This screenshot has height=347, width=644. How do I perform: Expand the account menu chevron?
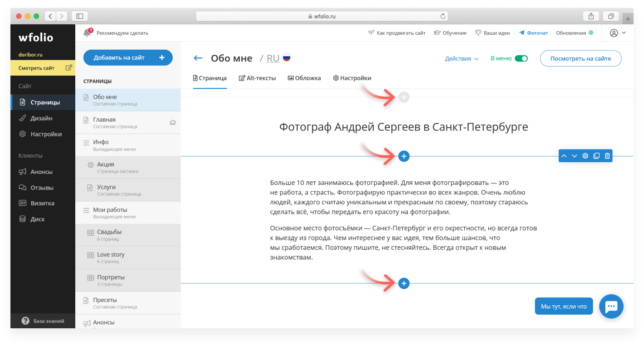[x=624, y=33]
